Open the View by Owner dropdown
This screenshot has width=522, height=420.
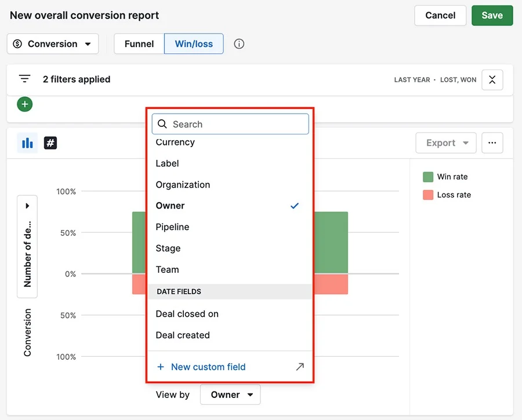click(x=230, y=395)
